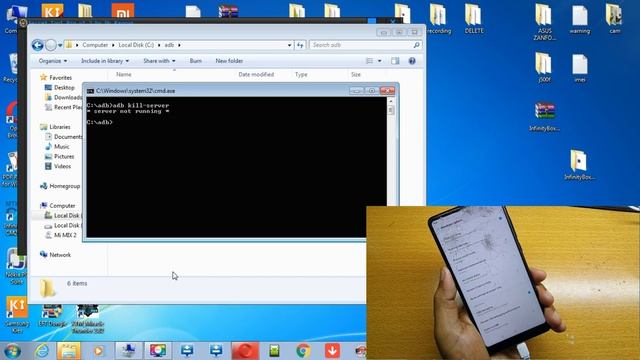Screen dimensions: 640x360
Task: Click the red recorder taskbar icon
Action: click(x=245, y=351)
